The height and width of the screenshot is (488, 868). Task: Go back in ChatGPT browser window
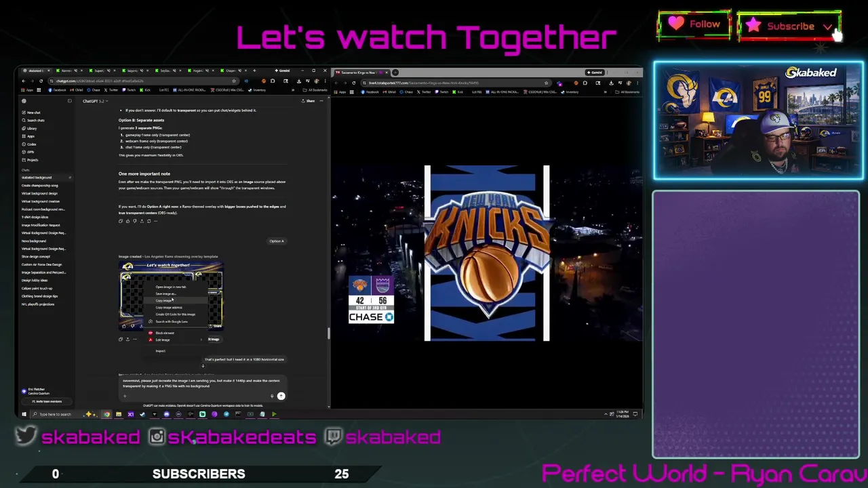point(23,81)
